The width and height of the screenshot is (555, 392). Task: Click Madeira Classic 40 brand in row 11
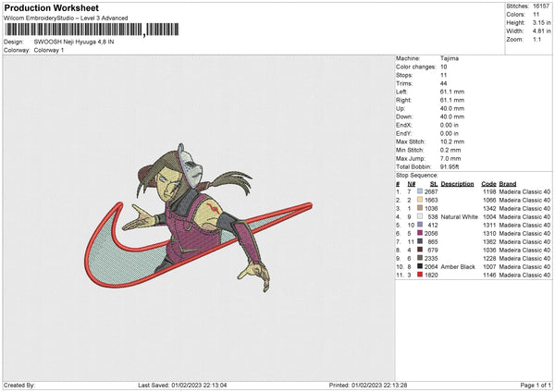(524, 275)
